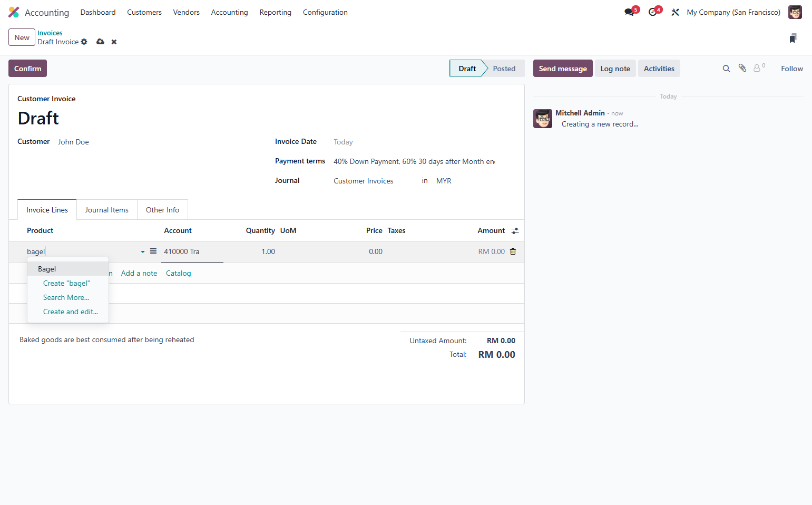812x505 pixels.
Task: Click the Add a note link
Action: coord(139,273)
